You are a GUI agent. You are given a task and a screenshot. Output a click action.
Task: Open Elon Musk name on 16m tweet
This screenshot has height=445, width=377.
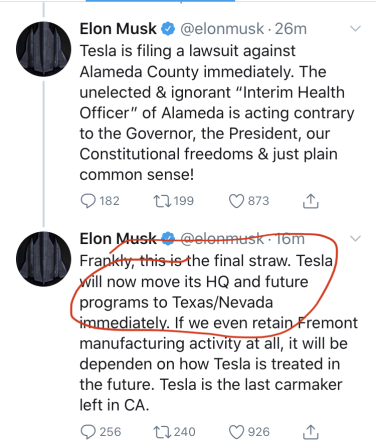(118, 239)
